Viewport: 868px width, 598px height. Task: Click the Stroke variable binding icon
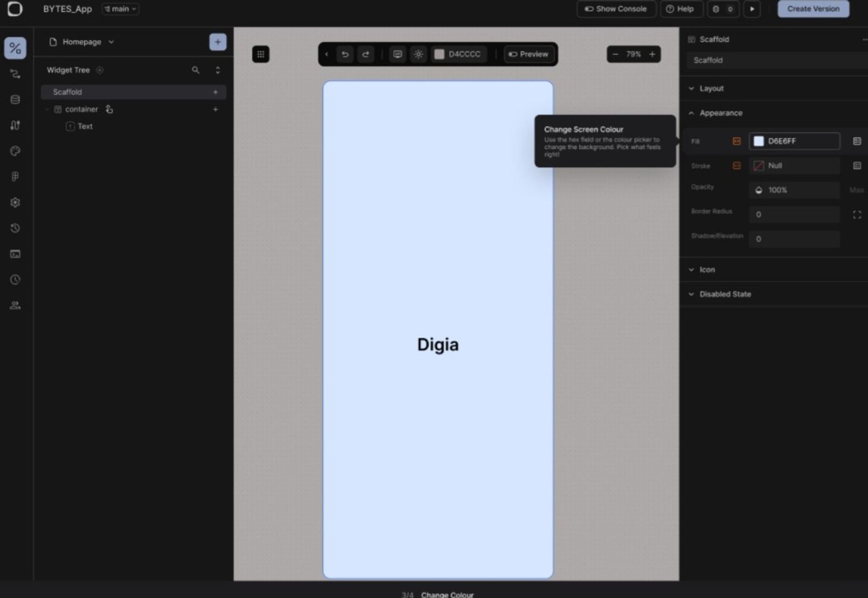point(737,165)
